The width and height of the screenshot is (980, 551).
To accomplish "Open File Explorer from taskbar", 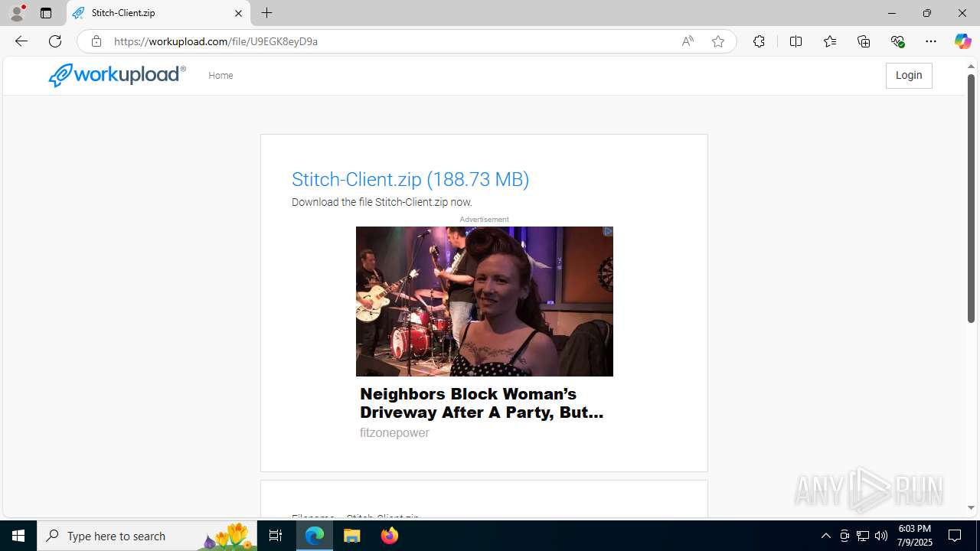I will point(352,536).
